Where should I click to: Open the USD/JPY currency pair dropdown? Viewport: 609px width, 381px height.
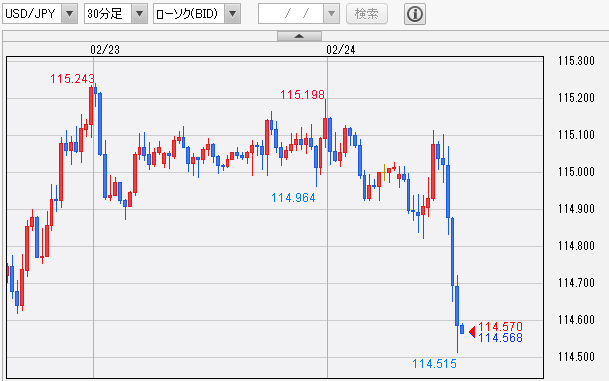click(40, 14)
